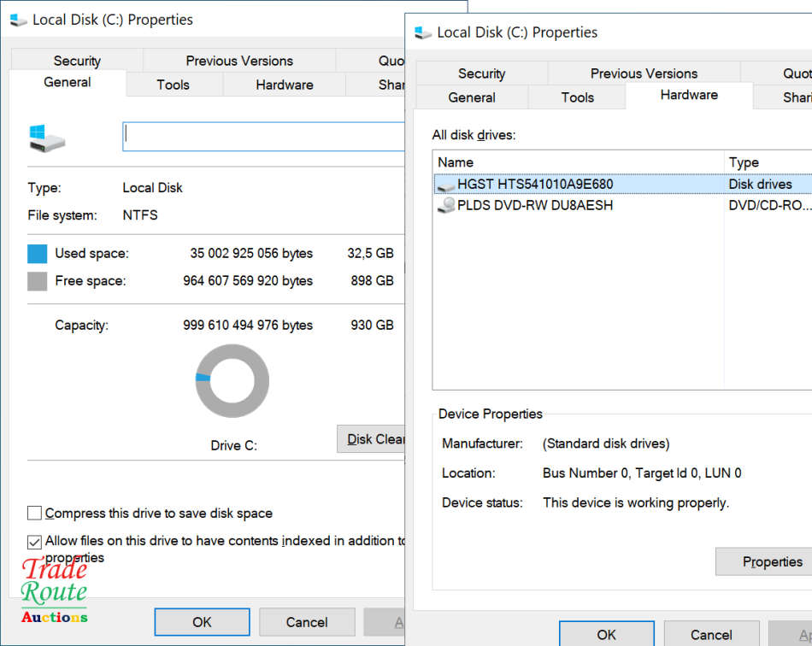This screenshot has width=812, height=646.
Task: Click the PLDS DVD-RW drive icon
Action: [x=446, y=206]
